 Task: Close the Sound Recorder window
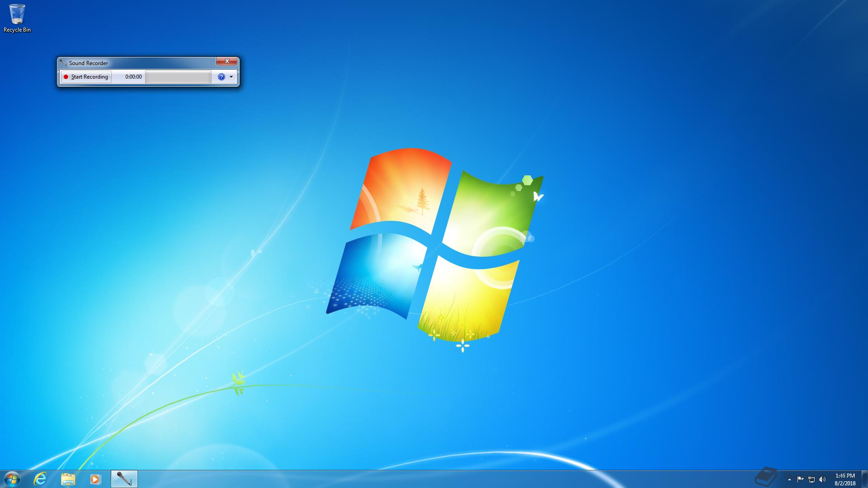click(x=226, y=61)
